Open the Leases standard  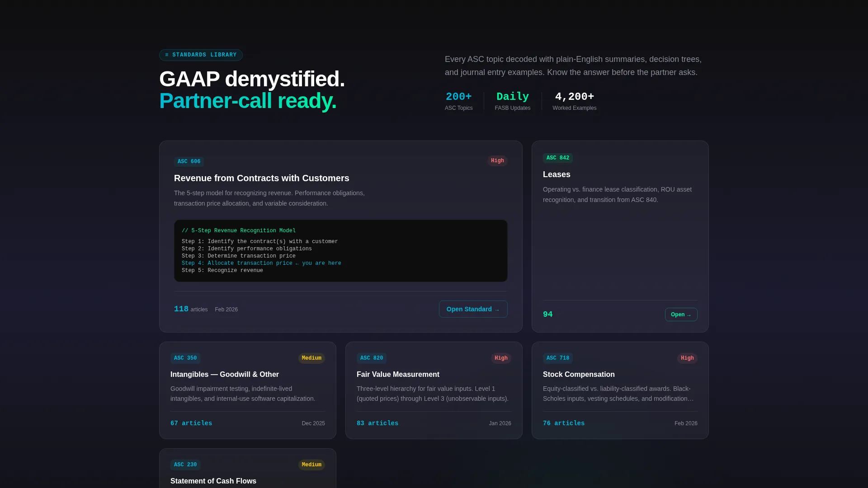(x=681, y=314)
